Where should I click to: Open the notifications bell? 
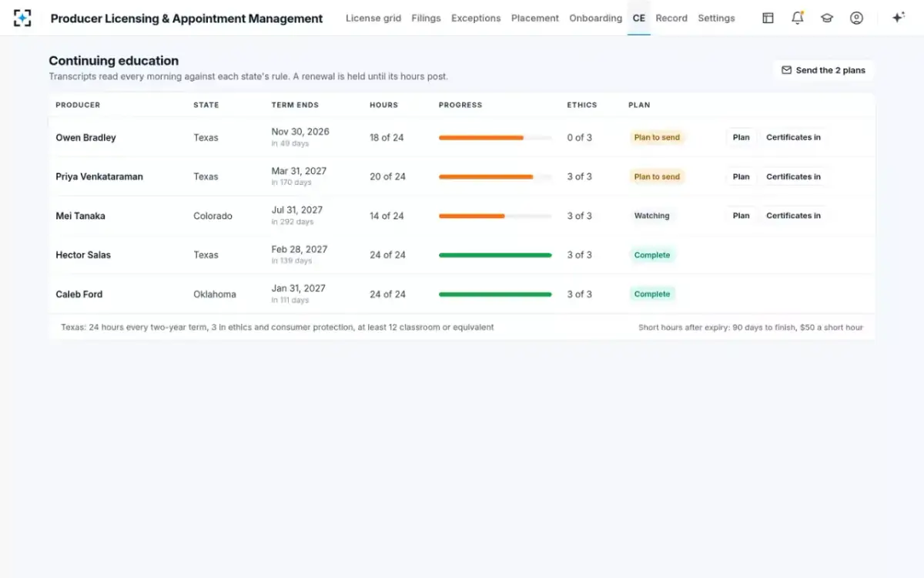pos(798,18)
